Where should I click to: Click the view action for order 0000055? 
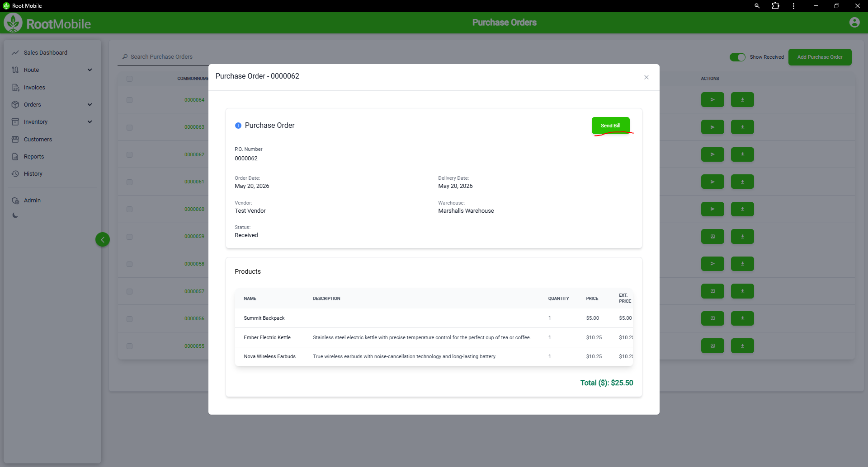pyautogui.click(x=712, y=346)
